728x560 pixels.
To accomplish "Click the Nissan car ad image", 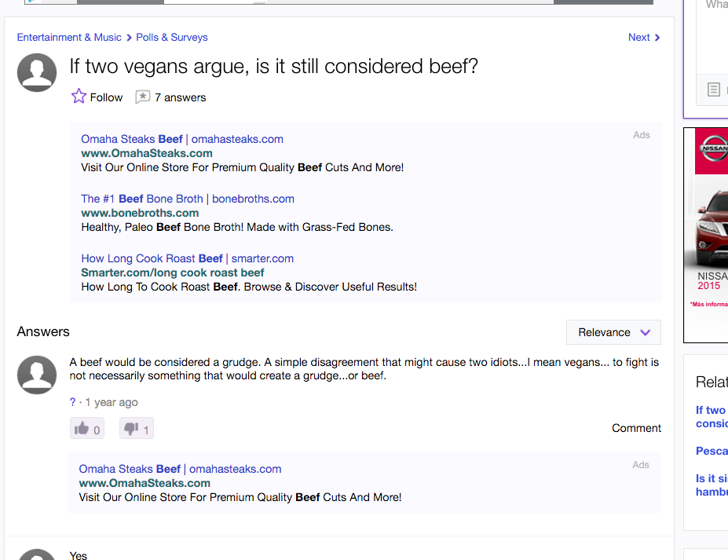I will pos(712,223).
